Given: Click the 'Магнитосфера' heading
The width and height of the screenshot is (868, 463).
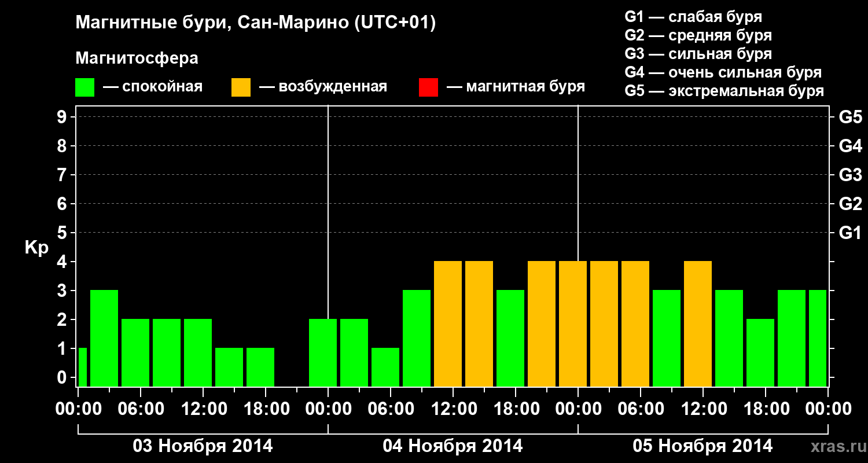Looking at the screenshot, I should click(137, 58).
